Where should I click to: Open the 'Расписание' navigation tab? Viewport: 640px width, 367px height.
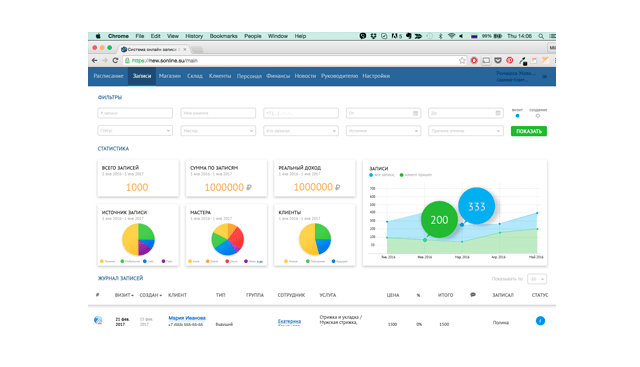[x=108, y=76]
